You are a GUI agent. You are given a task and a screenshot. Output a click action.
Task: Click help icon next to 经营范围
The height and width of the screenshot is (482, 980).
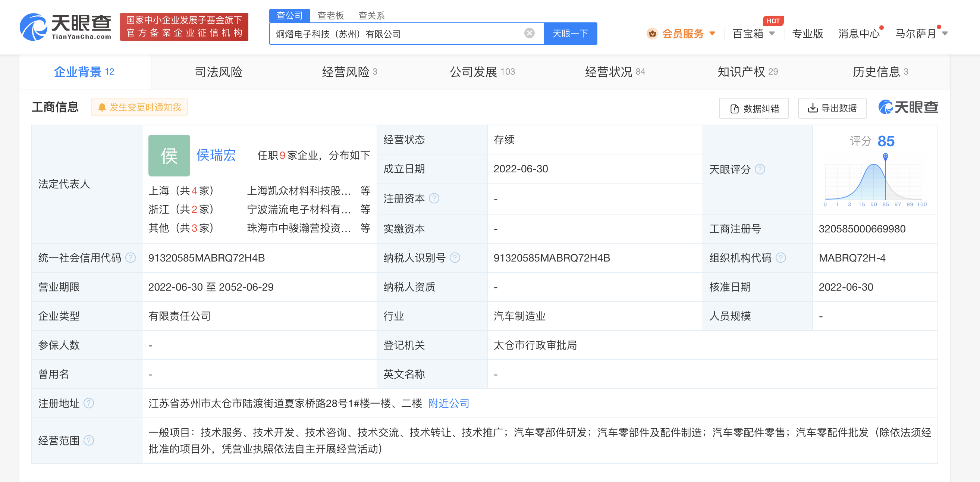tap(89, 441)
